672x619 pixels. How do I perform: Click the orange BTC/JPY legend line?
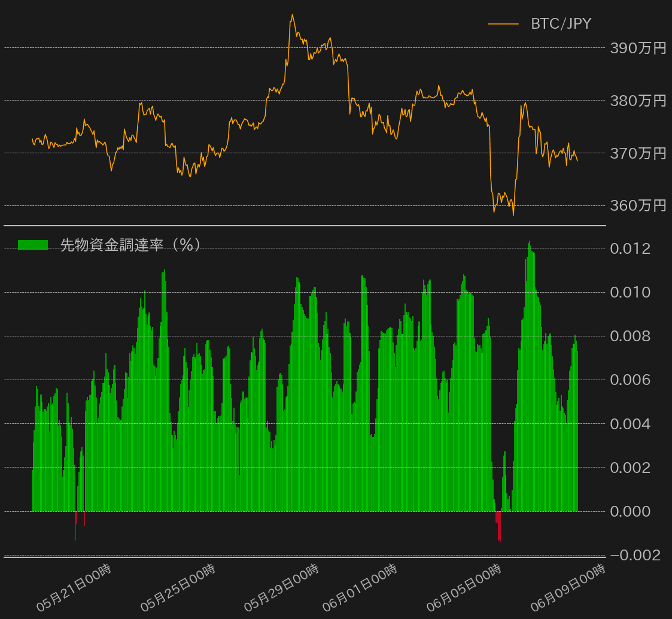(x=503, y=24)
